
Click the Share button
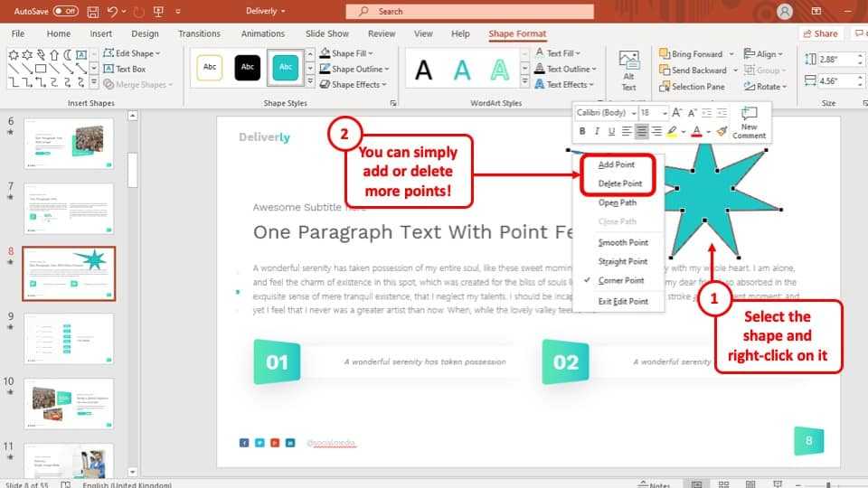pyautogui.click(x=820, y=34)
